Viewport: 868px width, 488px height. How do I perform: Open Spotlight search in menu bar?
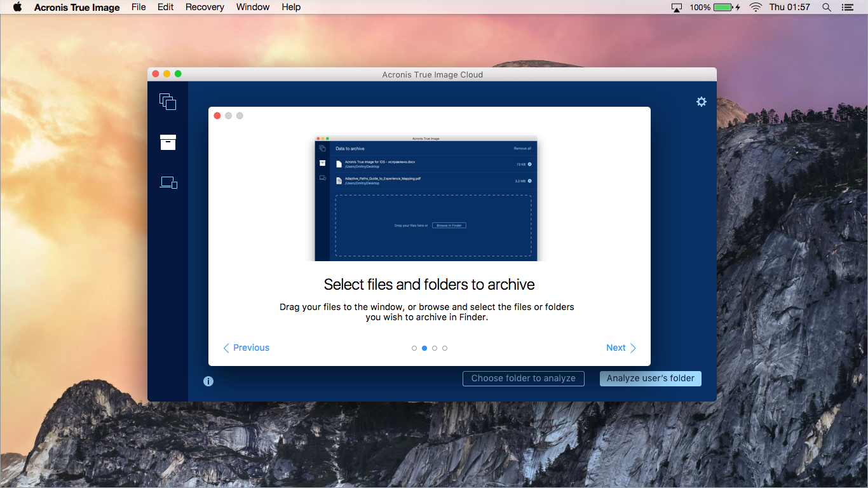tap(827, 7)
